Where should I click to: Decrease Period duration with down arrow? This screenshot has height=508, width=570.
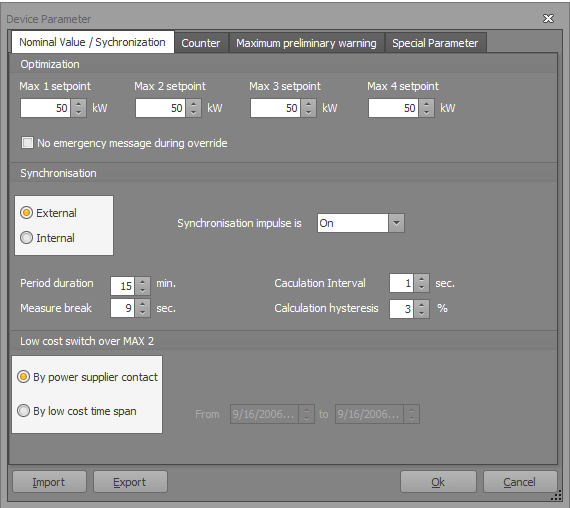coord(142,291)
